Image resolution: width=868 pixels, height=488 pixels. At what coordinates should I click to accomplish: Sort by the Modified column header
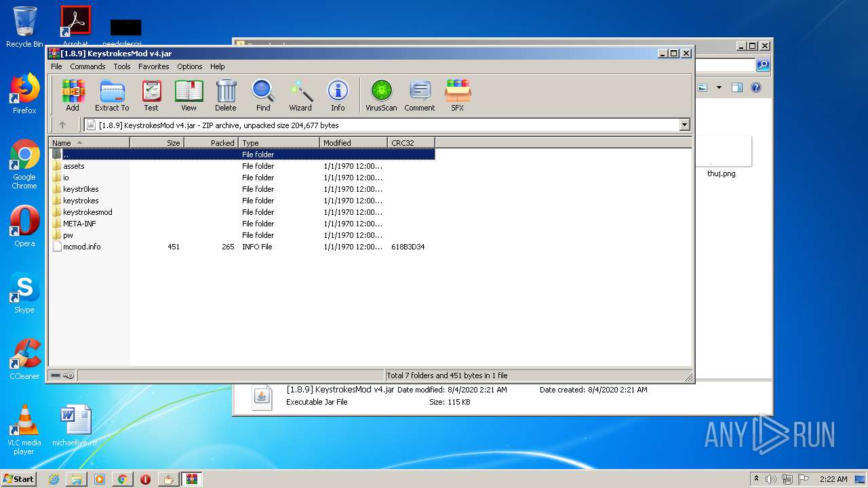(353, 142)
